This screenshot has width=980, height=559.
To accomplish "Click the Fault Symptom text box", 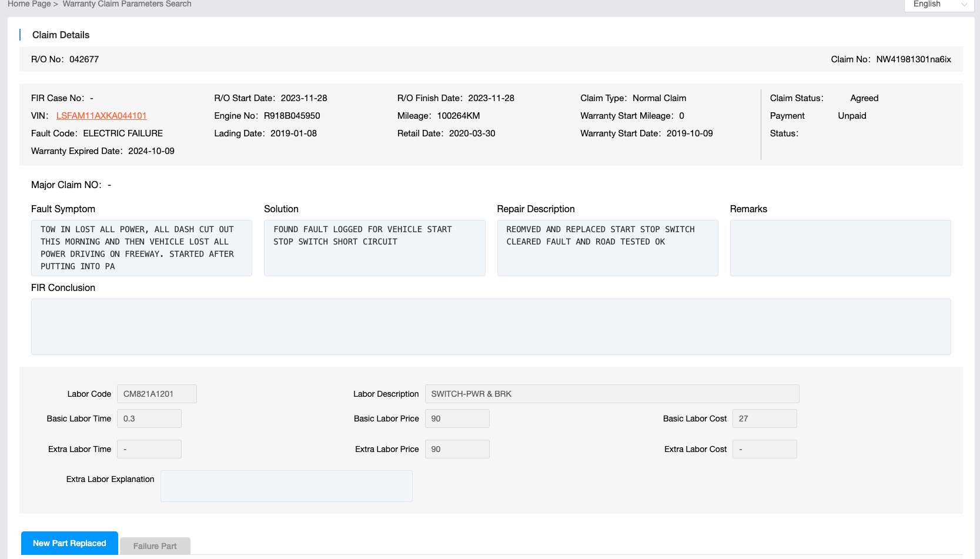I will coord(141,248).
